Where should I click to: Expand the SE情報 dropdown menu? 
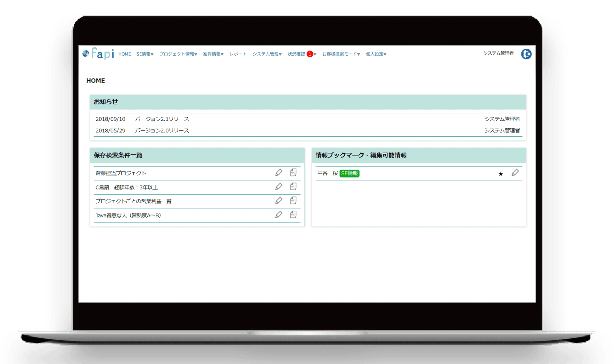coord(145,54)
